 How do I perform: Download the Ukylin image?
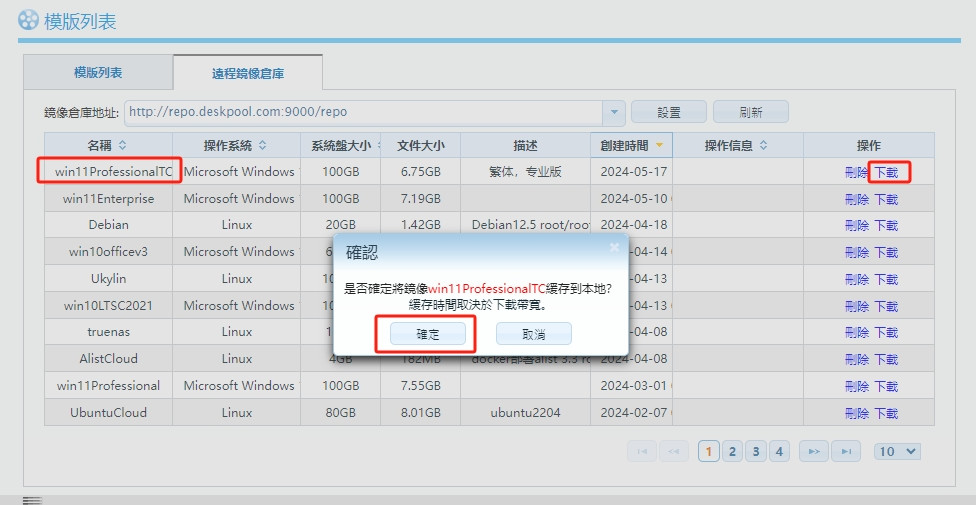click(886, 279)
